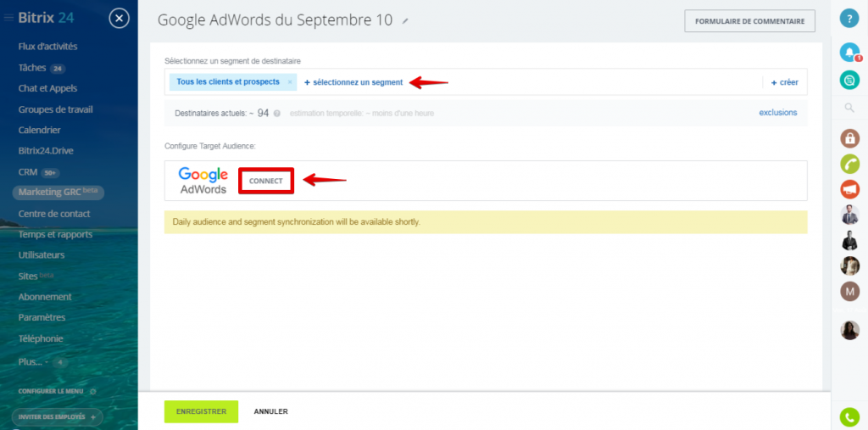
Task: Click the green phone handset icon in the contact list
Action: click(849, 164)
